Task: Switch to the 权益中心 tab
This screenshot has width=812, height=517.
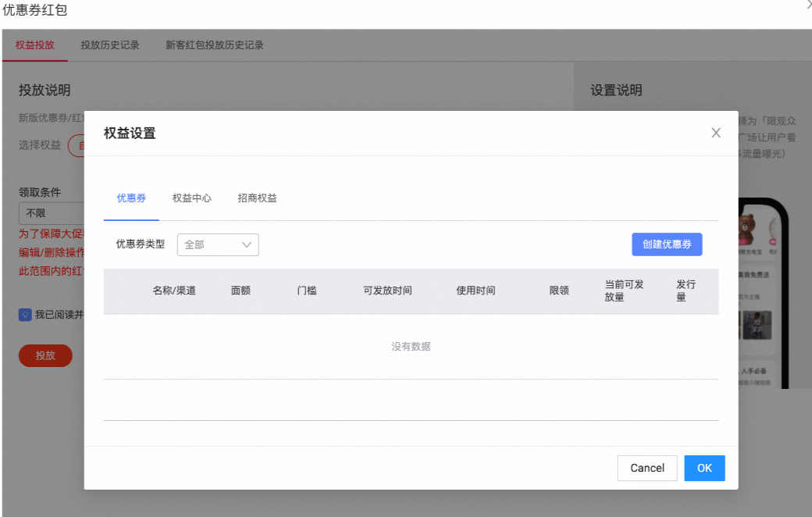Action: coord(192,198)
